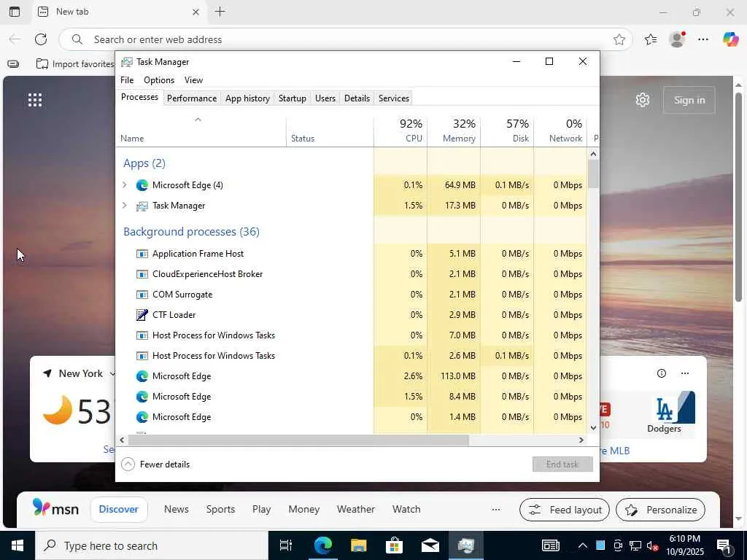Screen dimensions: 747x560
Task: Sort processes by the CPU column
Action: (400, 131)
